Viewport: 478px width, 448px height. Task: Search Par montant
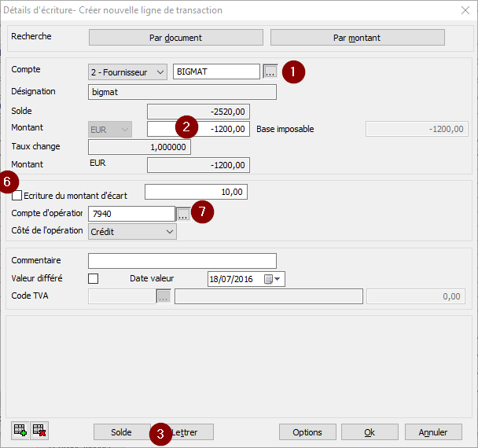coord(357,37)
